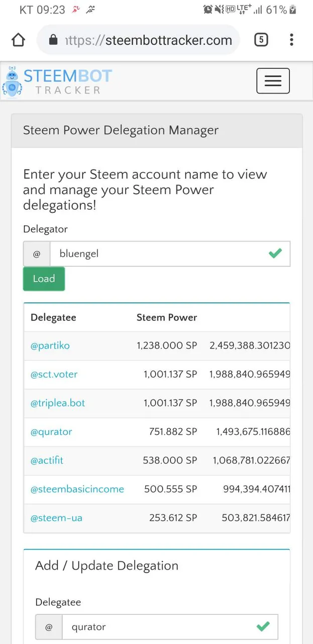Viewport: 313px width, 644px height.
Task: Select the 500.555 SP value
Action: tap(171, 489)
